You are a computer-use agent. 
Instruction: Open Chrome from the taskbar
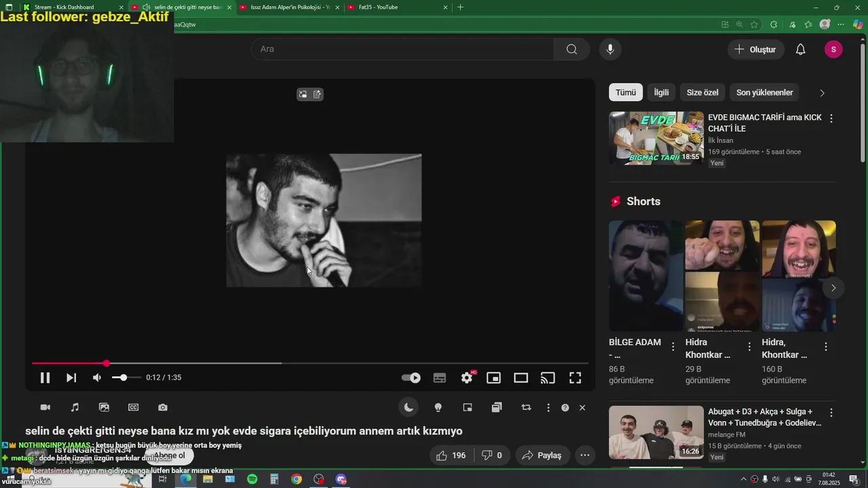[296, 479]
